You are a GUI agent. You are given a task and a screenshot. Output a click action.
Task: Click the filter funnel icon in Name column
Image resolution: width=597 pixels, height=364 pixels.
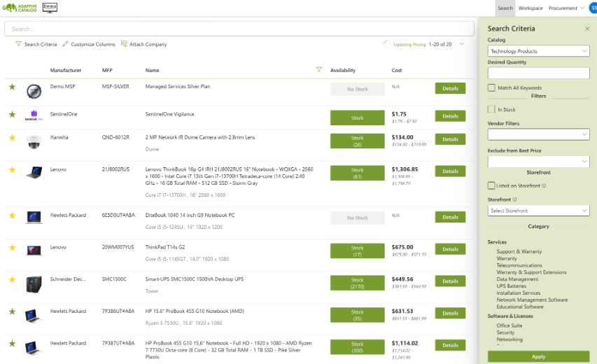[x=319, y=70]
